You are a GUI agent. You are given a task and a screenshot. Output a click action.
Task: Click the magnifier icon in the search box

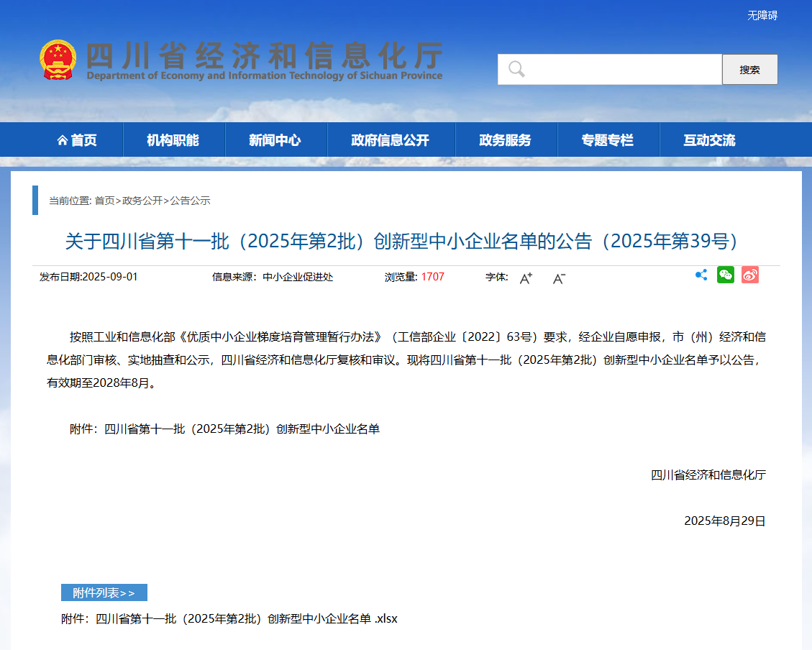pyautogui.click(x=516, y=68)
